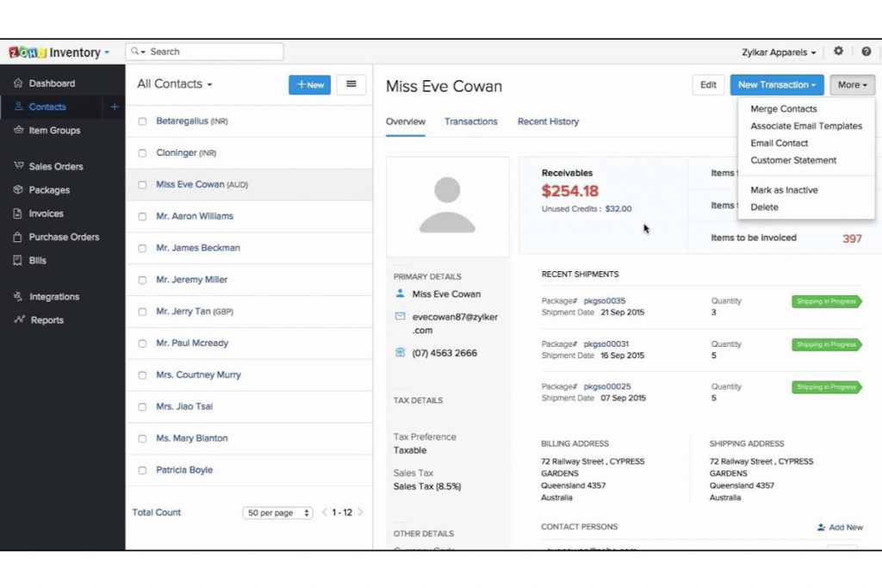Change the 50 per page selector
882x588 pixels.
pos(276,512)
